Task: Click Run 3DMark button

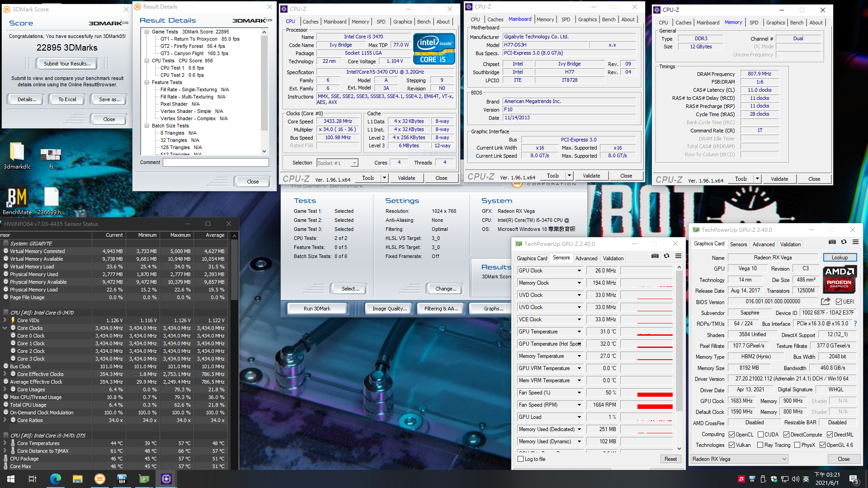Action: point(317,309)
